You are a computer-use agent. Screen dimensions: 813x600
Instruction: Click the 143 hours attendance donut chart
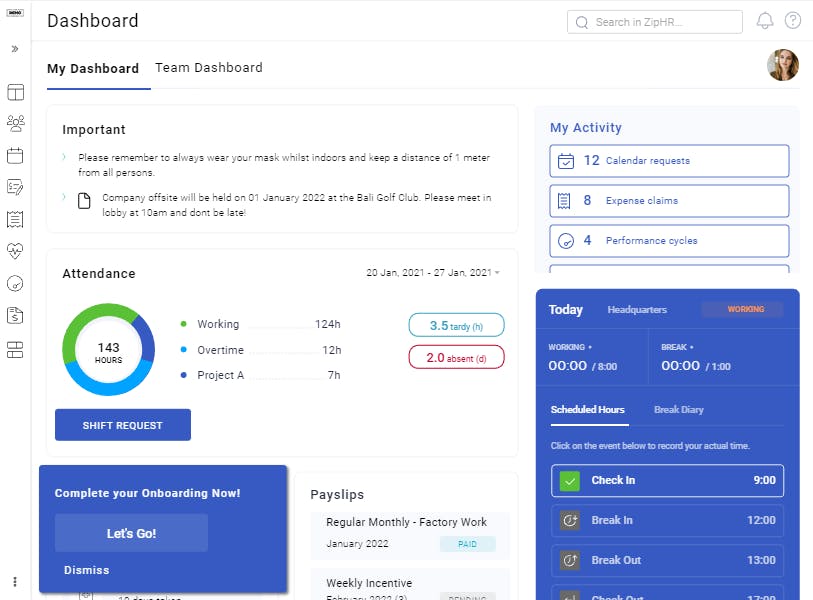click(108, 351)
